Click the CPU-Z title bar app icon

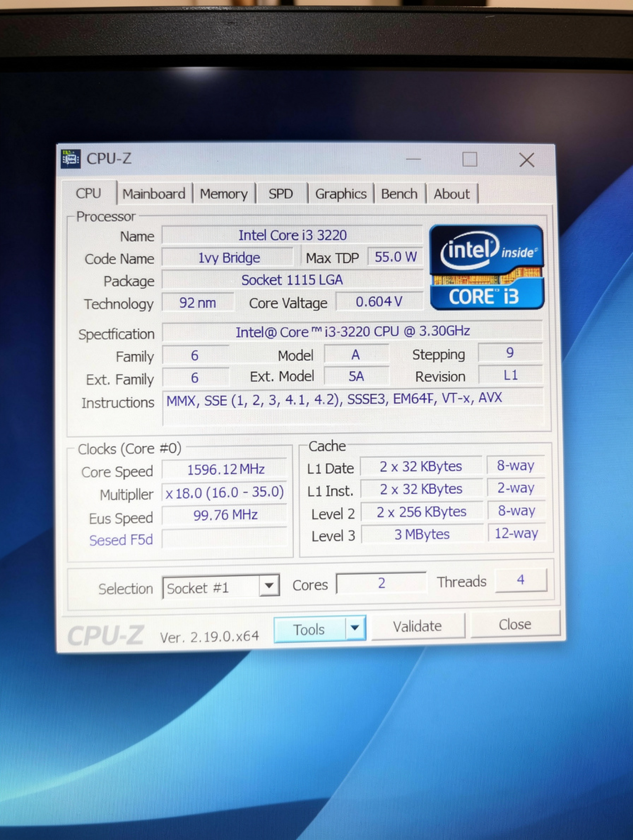coord(71,159)
